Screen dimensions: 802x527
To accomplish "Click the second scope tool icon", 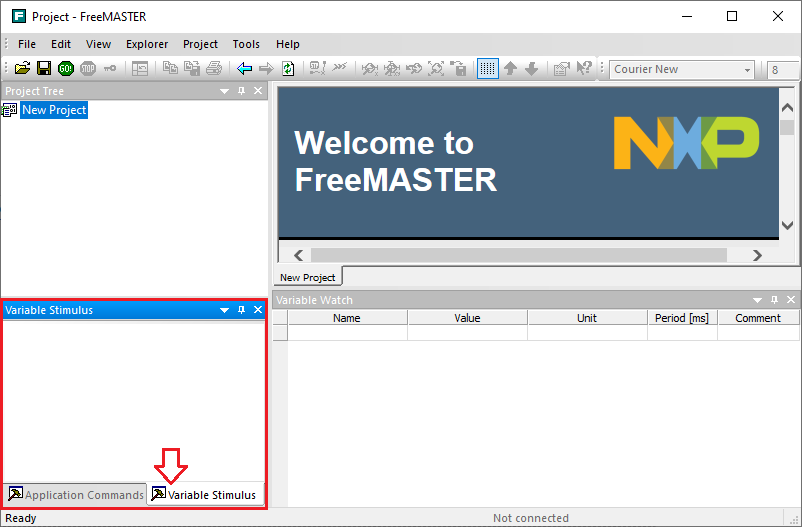I will tap(392, 68).
